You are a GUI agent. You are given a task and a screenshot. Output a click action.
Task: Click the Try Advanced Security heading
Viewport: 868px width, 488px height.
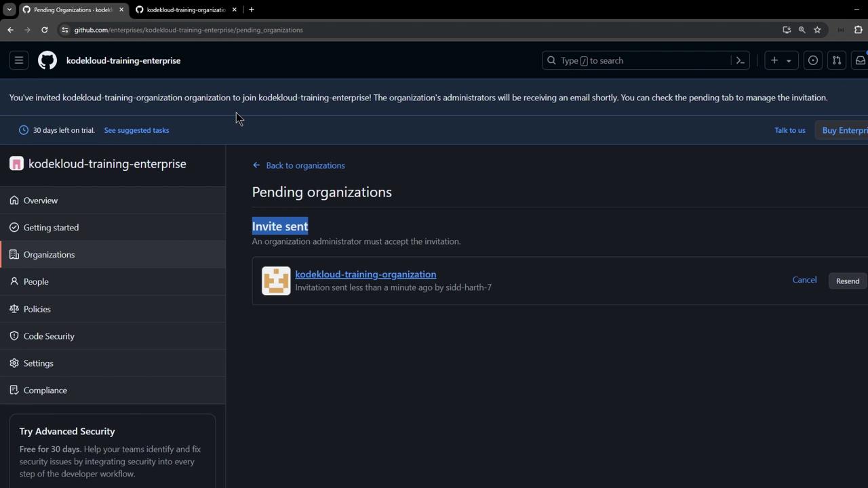tap(67, 431)
